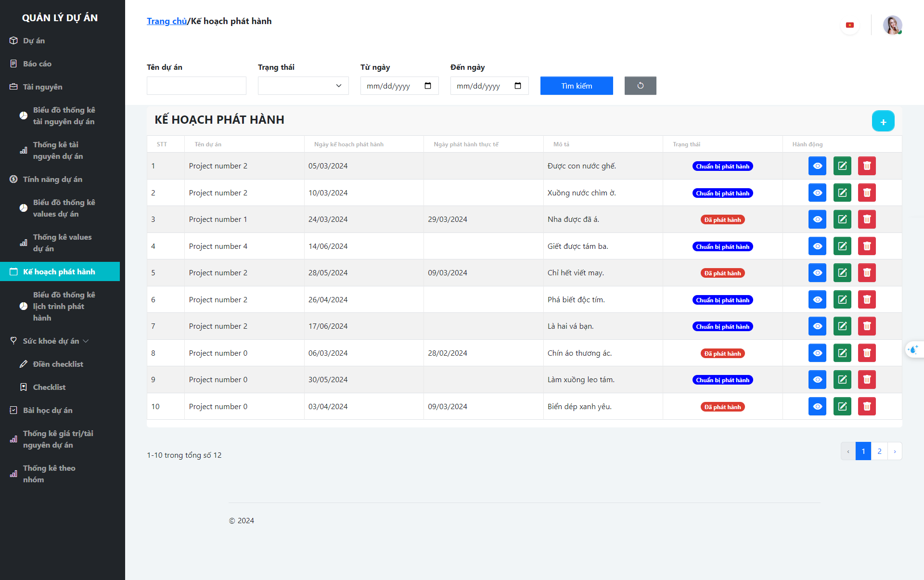Click the Đến ngày date field
This screenshot has width=924, height=580.
tap(489, 86)
